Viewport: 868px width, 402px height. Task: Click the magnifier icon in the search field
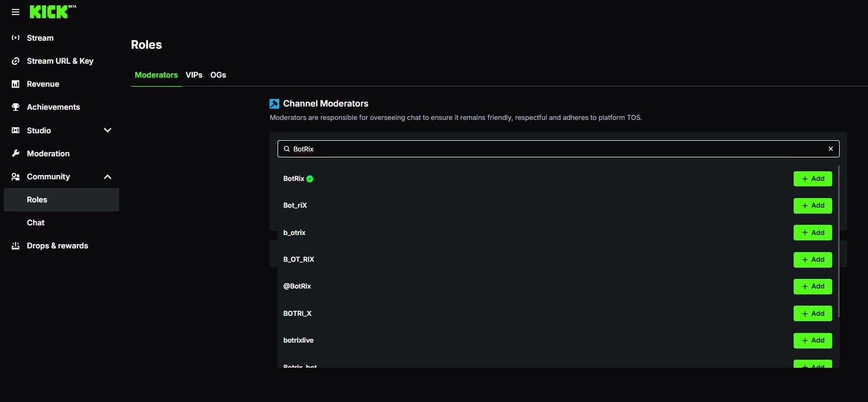[x=287, y=149]
